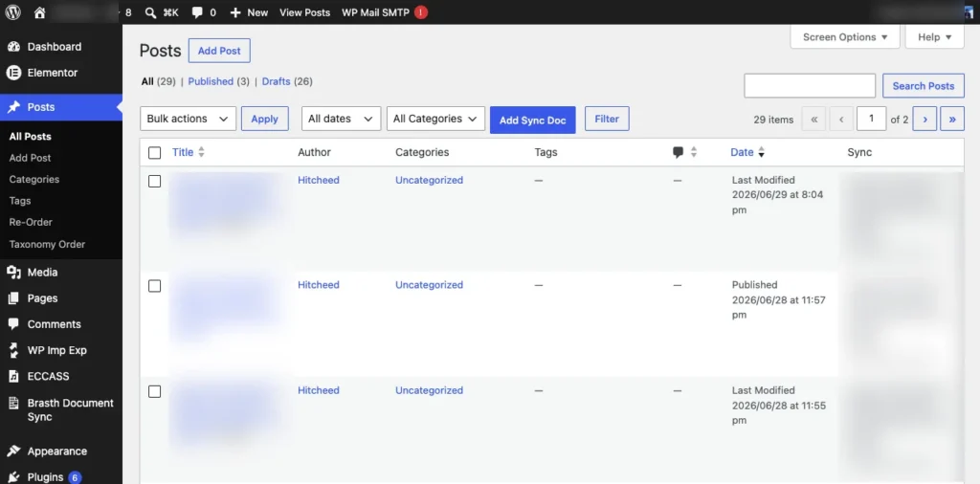The width and height of the screenshot is (980, 484).
Task: Click the Posts pushpin icon
Action: [x=13, y=107]
